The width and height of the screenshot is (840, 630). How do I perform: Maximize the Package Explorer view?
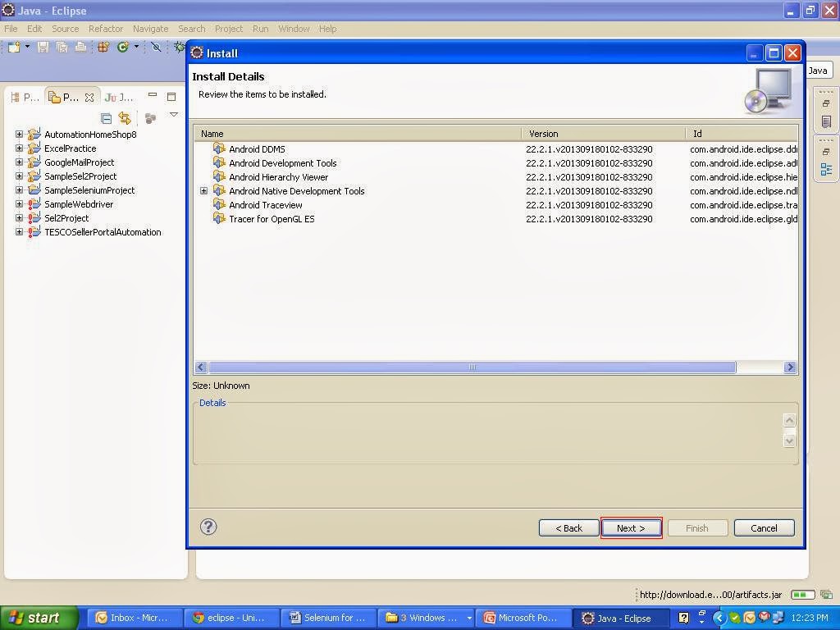[171, 97]
